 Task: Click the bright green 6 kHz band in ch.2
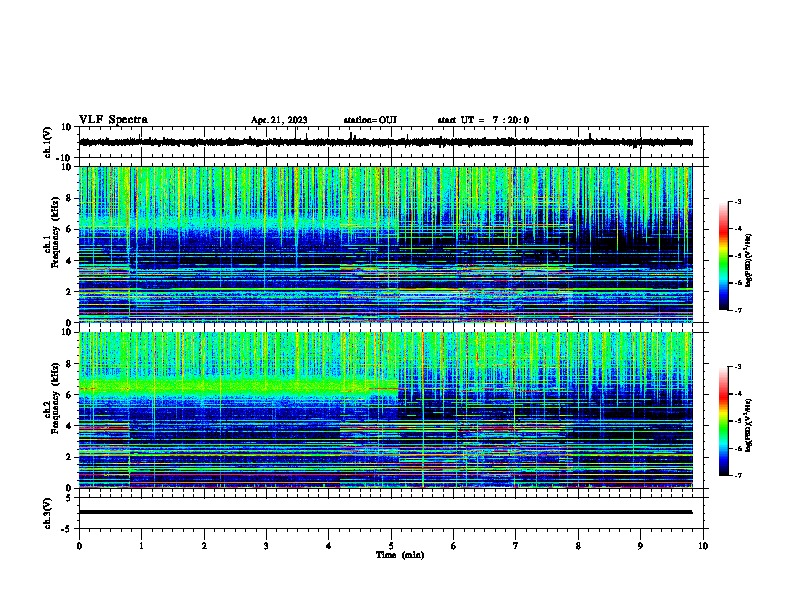237,387
